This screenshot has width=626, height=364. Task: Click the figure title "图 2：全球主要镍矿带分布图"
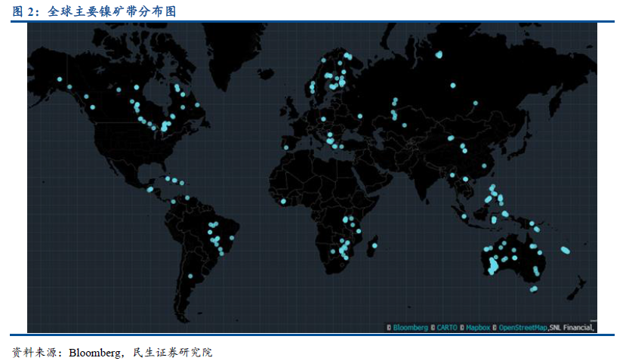click(x=97, y=11)
